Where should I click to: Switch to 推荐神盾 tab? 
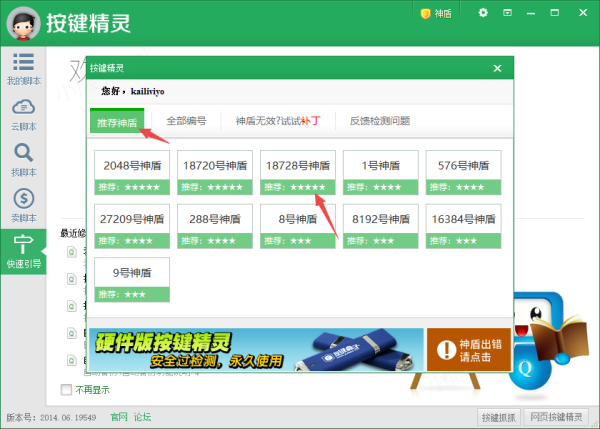point(117,122)
